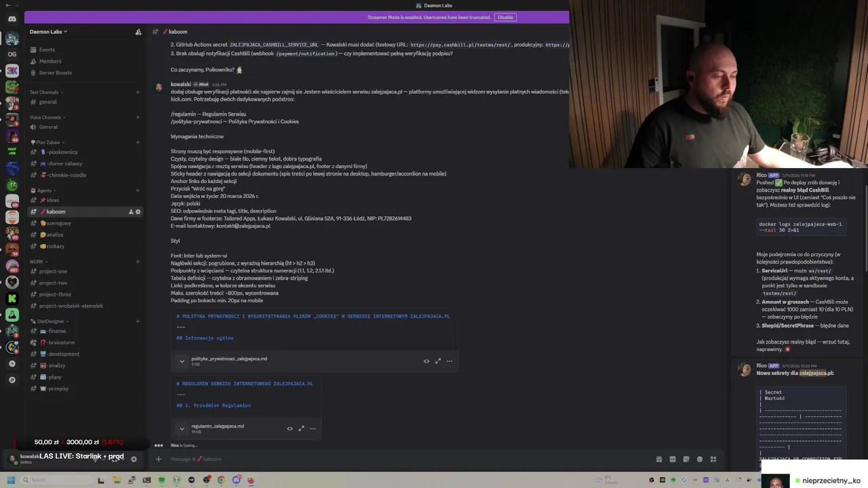Open Daemon Labs server dropdown menu
The width and height of the screenshot is (868, 488).
coord(48,32)
